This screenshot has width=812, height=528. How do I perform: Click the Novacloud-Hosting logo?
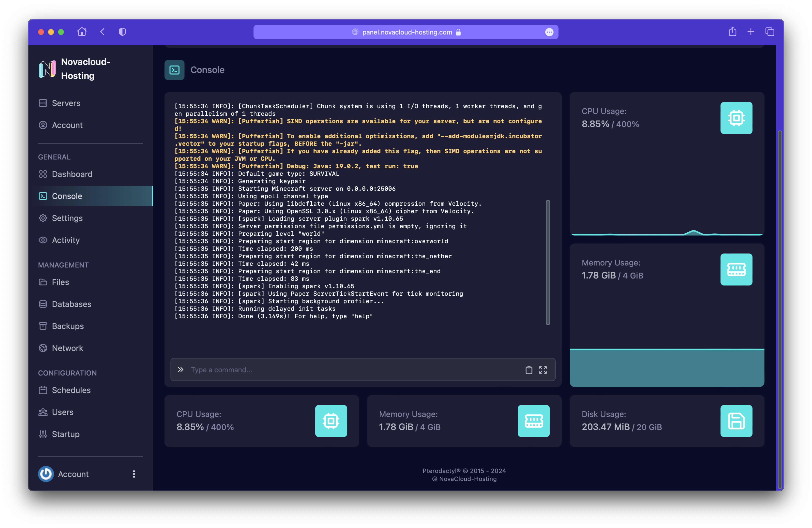[47, 69]
